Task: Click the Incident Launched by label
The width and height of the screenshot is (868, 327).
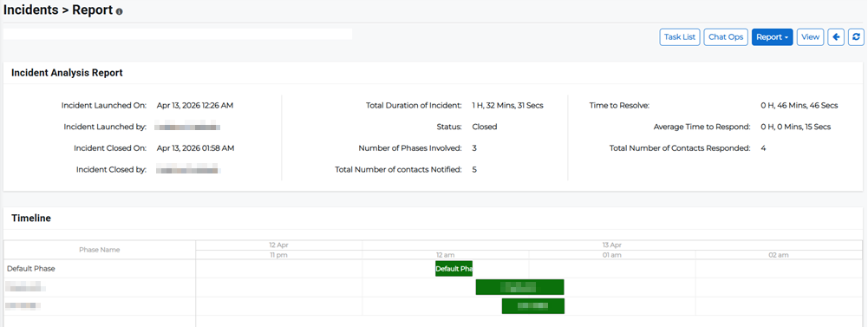Action: pyautogui.click(x=105, y=127)
